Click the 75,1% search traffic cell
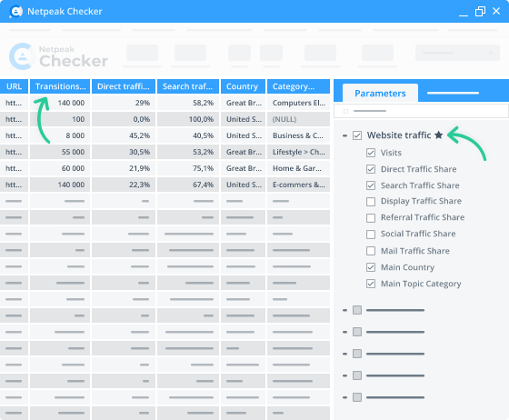 (x=188, y=168)
